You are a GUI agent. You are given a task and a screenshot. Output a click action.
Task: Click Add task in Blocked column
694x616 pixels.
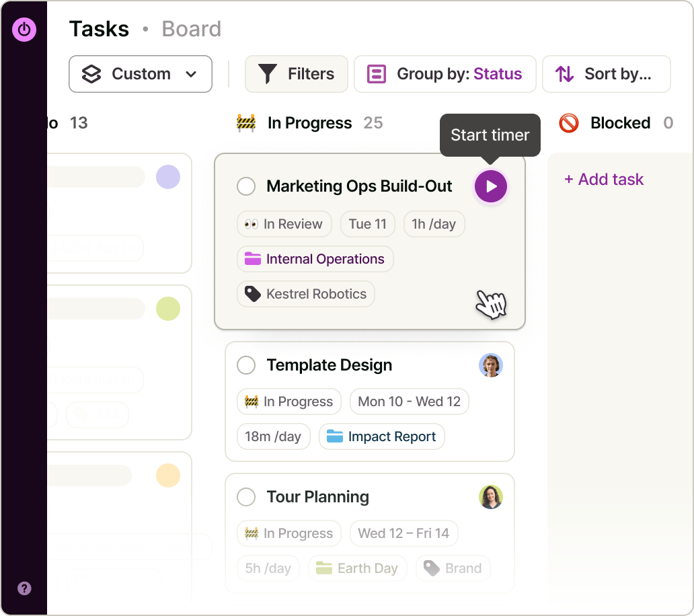coord(604,180)
